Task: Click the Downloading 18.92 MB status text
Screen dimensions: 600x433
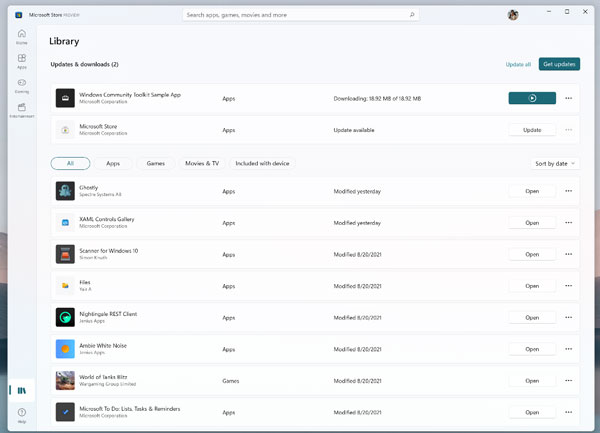Action: 377,98
